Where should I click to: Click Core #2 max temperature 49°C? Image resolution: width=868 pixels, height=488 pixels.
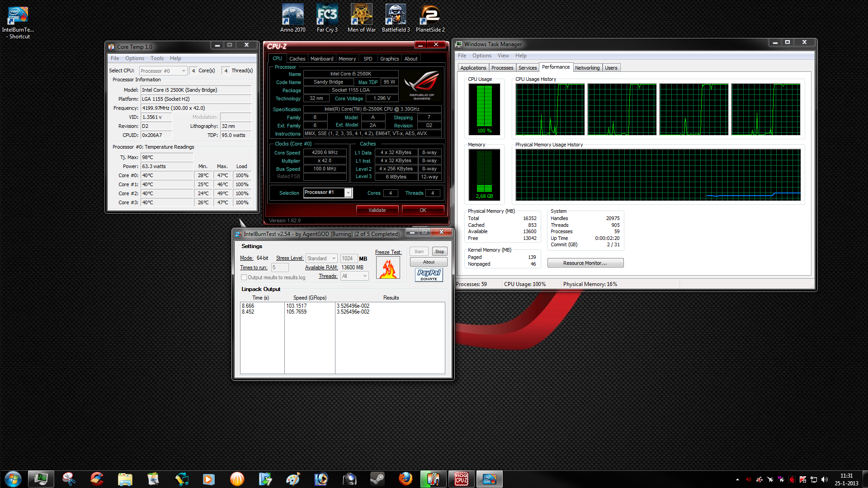pos(222,193)
